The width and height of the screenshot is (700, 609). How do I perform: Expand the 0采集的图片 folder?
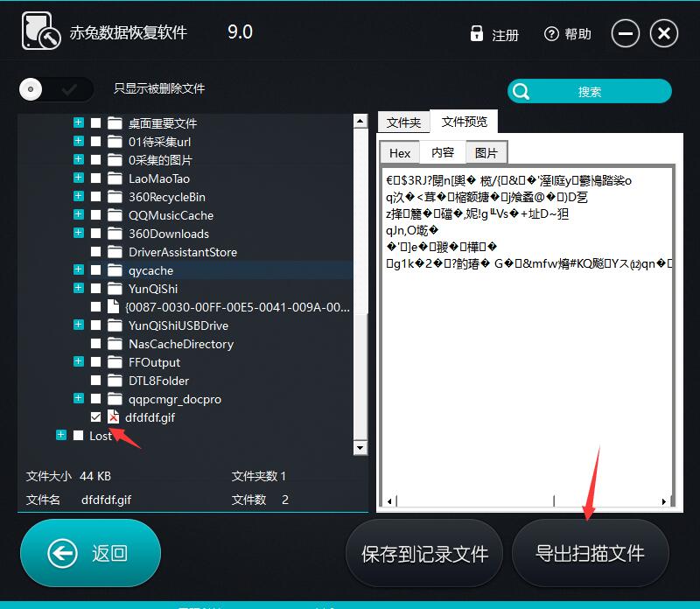coord(78,159)
